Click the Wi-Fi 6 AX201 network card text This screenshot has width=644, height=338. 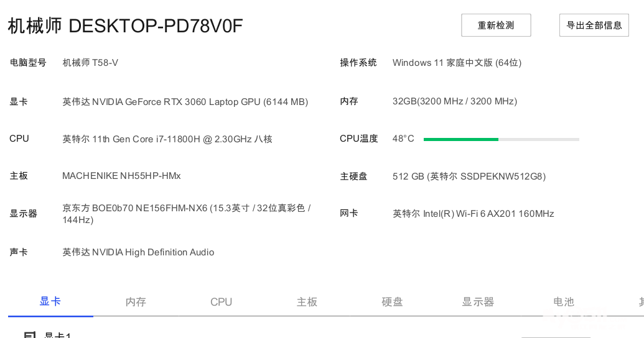coord(473,214)
